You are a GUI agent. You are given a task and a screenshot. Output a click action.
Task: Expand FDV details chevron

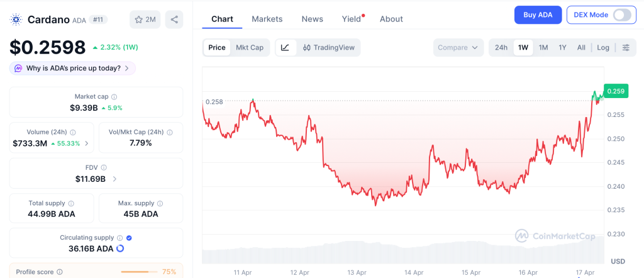point(114,179)
